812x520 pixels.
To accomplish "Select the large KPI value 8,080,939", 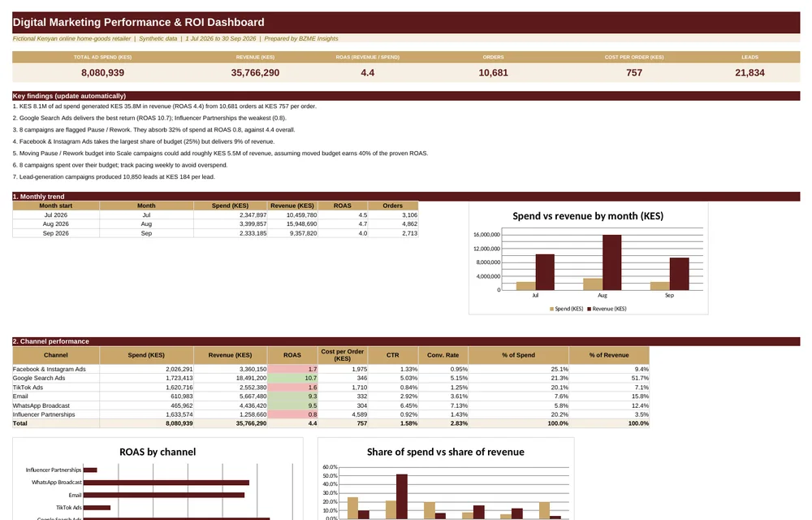I will [x=102, y=73].
